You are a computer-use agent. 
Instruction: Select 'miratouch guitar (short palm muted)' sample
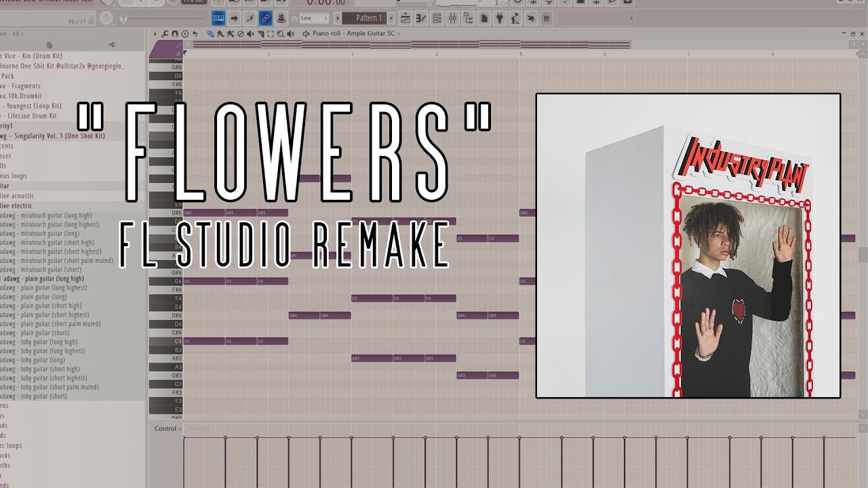pos(56,260)
